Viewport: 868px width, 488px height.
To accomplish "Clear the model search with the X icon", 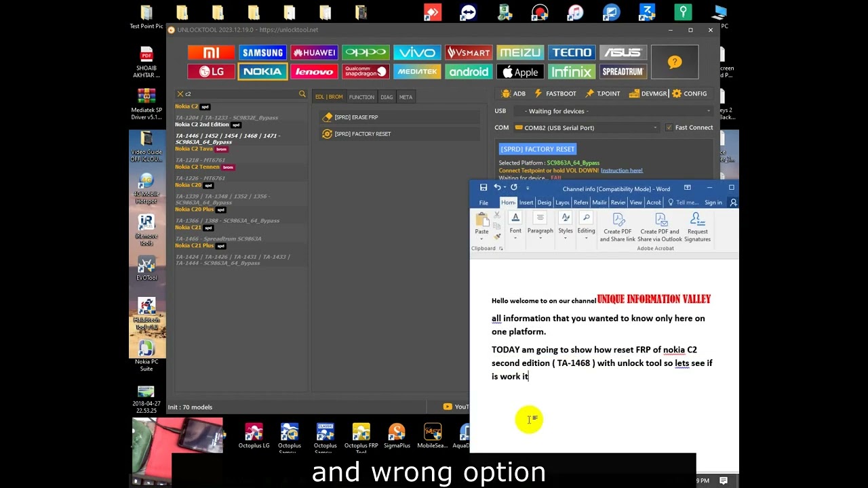I will pyautogui.click(x=180, y=94).
